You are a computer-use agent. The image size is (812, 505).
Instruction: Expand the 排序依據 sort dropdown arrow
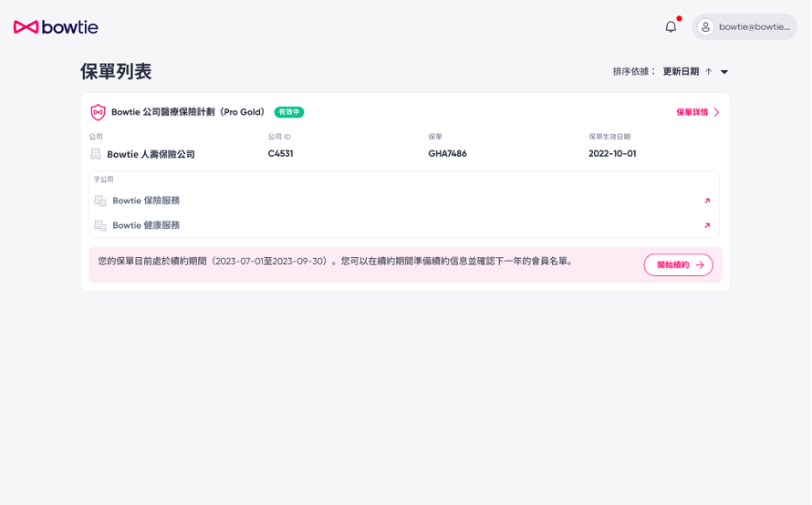point(724,72)
